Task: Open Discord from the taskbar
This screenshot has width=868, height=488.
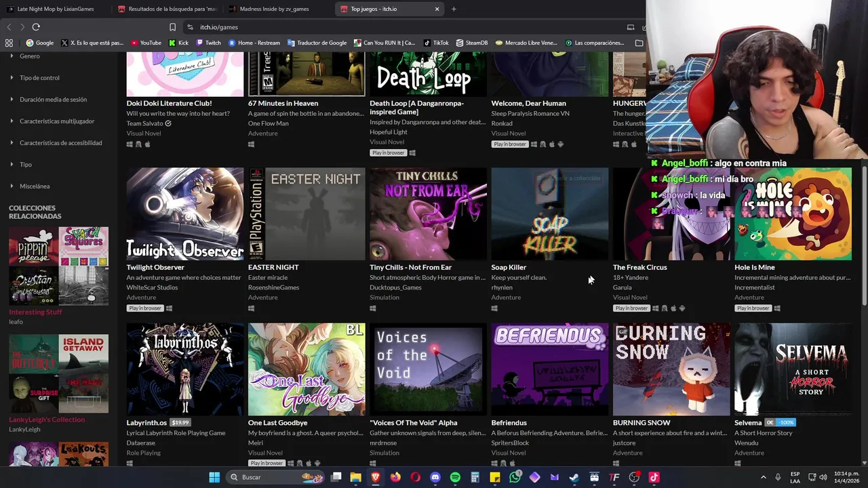Action: (x=435, y=477)
